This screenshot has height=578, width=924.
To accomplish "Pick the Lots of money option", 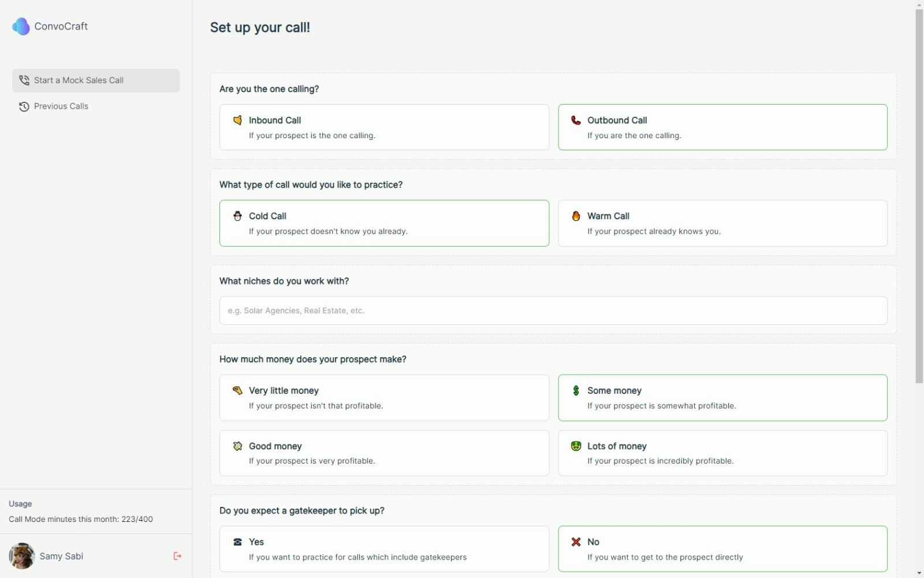I will pos(722,453).
